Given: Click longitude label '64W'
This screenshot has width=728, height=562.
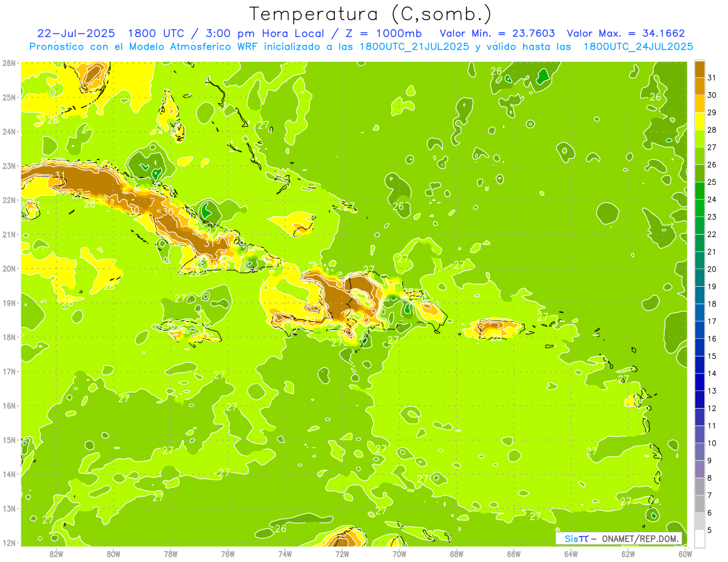Looking at the screenshot, I should point(571,554).
